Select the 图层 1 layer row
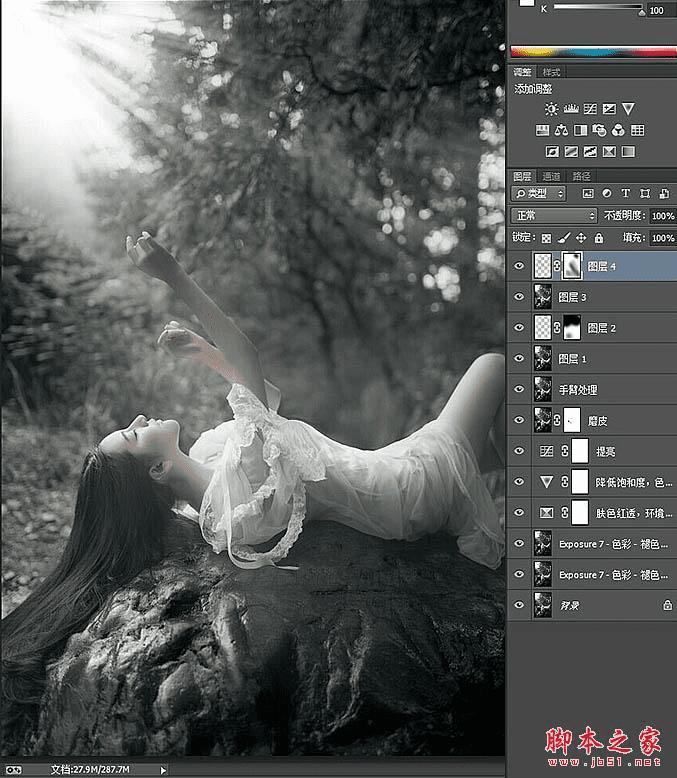Screen dimensions: 677x778 point(592,358)
